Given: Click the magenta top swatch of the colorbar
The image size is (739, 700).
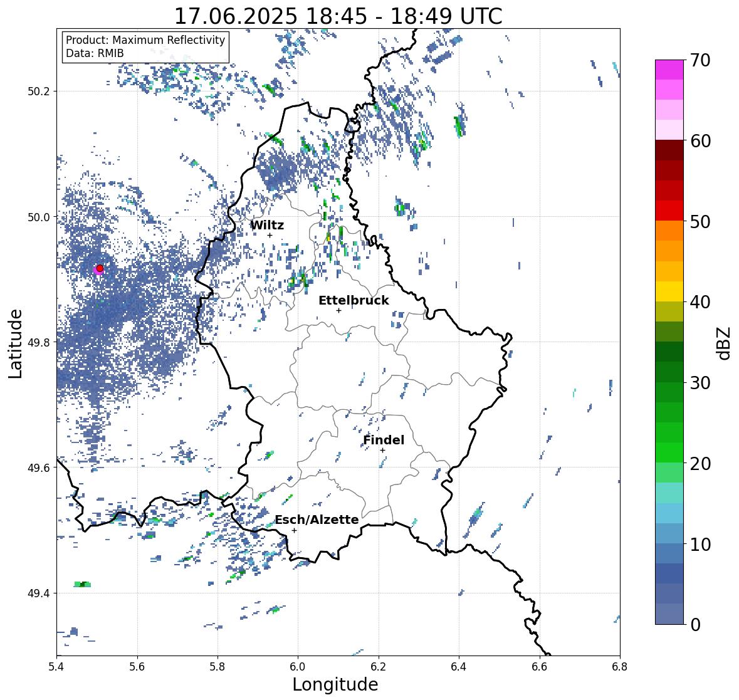Looking at the screenshot, I should 669,70.
